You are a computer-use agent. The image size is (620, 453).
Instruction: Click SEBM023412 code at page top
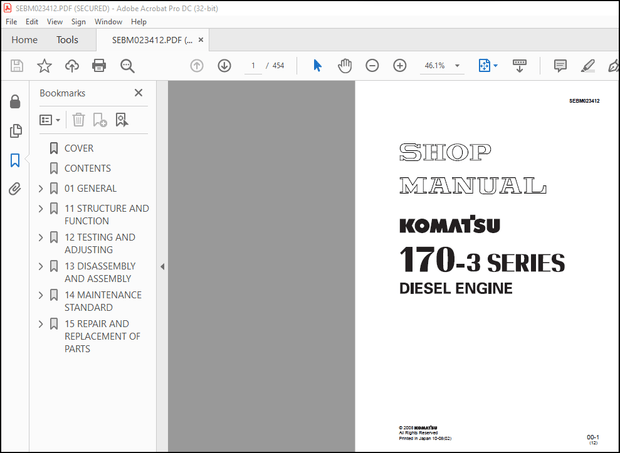584,101
